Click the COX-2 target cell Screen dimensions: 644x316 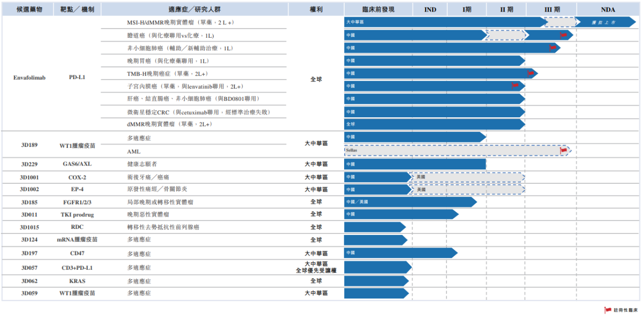[77, 177]
